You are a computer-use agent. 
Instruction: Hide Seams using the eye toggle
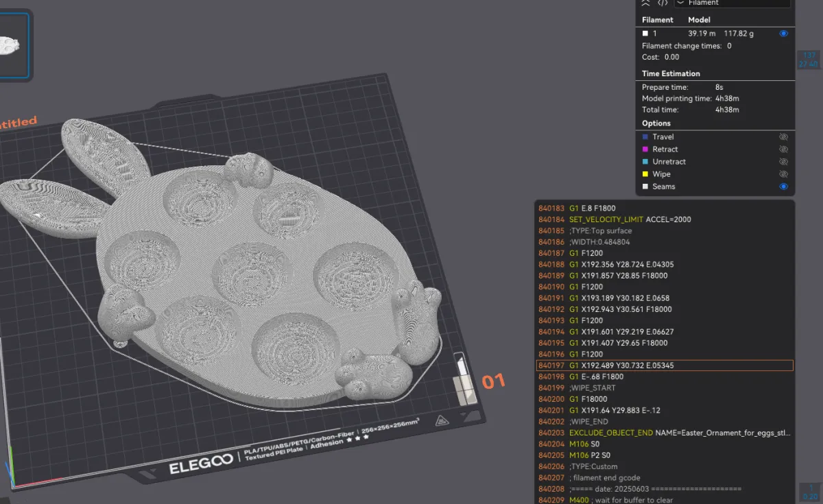tap(783, 187)
